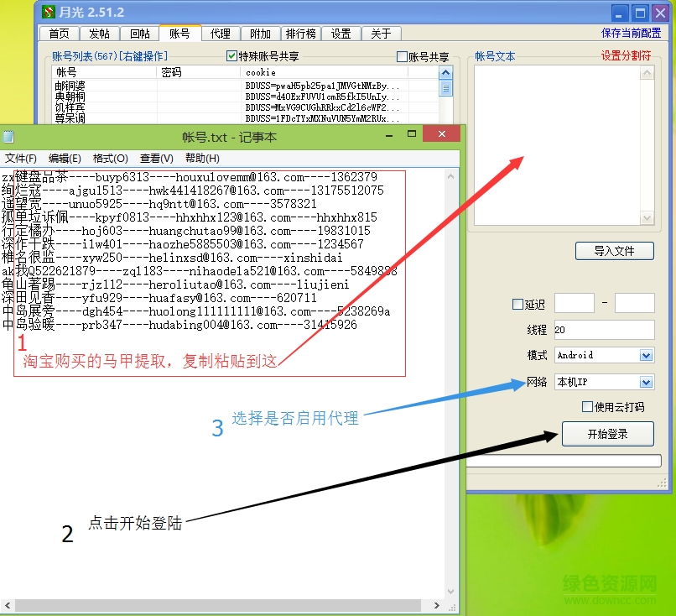Toggle 特殊账号共享 checkbox
Image resolution: width=676 pixels, height=616 pixels.
coord(231,56)
